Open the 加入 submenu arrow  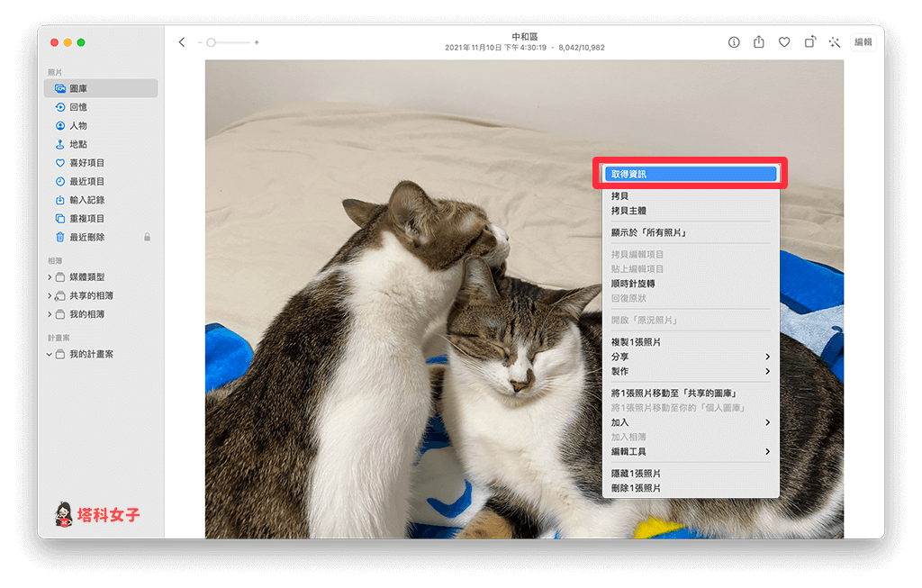click(767, 423)
